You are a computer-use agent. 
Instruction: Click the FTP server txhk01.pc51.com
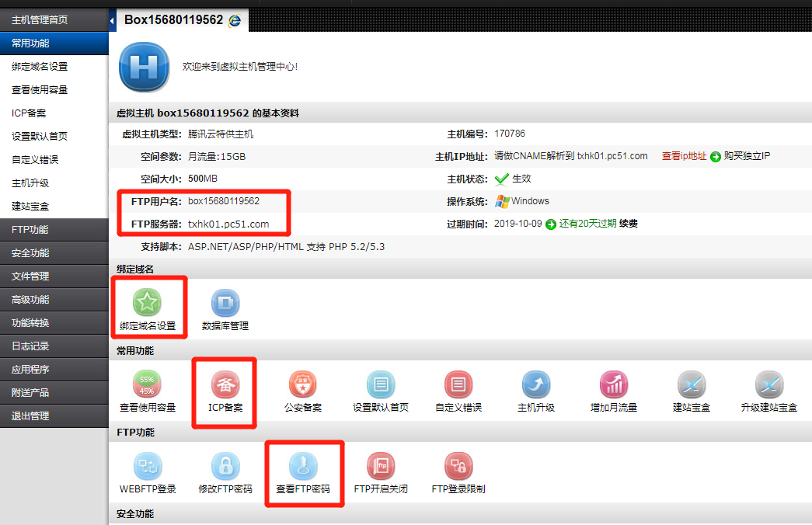(x=228, y=224)
